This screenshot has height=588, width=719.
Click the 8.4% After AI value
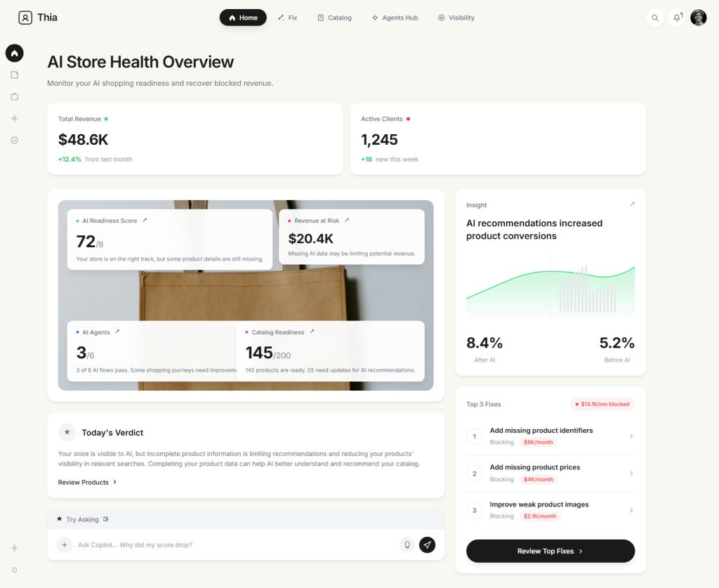484,343
